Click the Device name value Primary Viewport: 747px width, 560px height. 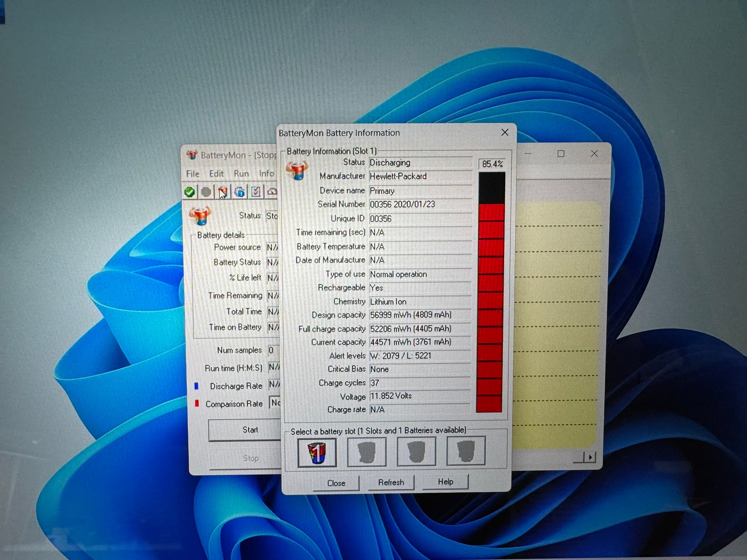(x=421, y=191)
